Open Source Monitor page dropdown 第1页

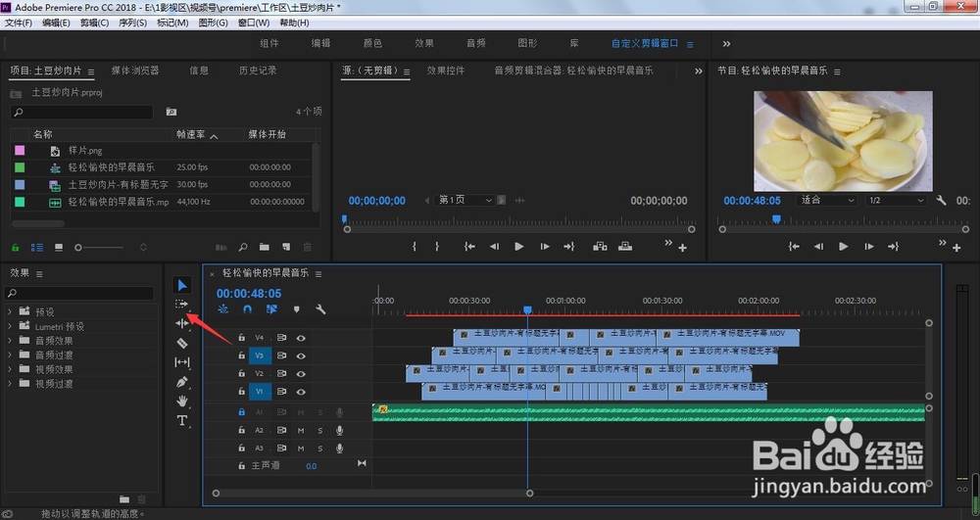coord(465,201)
